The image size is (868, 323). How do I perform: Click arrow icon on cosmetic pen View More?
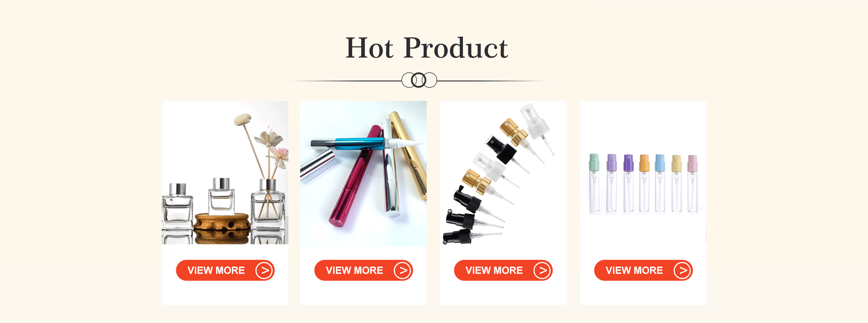(x=402, y=271)
